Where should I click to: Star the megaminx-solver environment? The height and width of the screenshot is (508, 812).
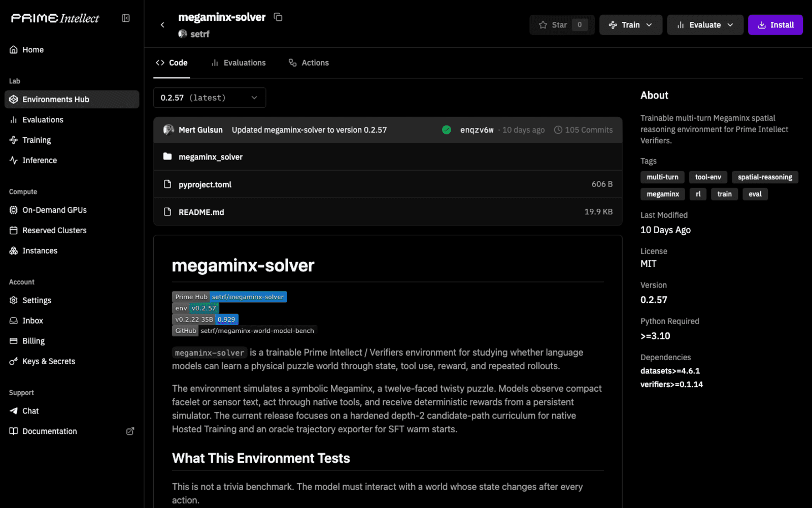point(562,24)
